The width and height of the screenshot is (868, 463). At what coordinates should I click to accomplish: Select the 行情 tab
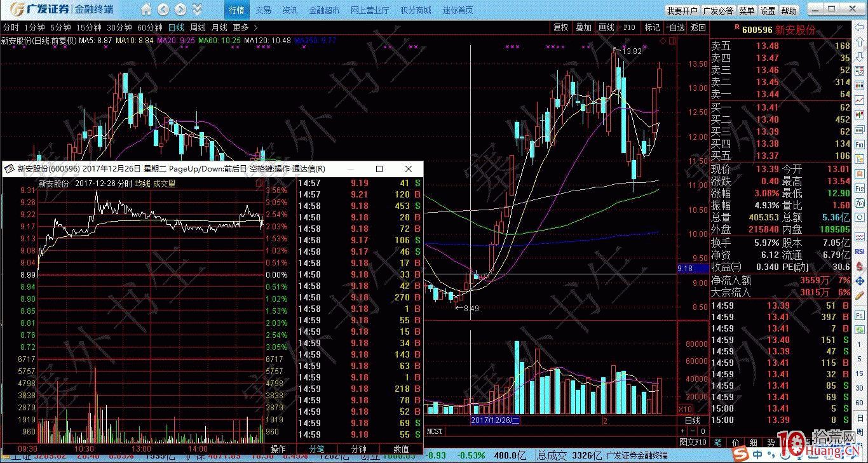tap(237, 10)
